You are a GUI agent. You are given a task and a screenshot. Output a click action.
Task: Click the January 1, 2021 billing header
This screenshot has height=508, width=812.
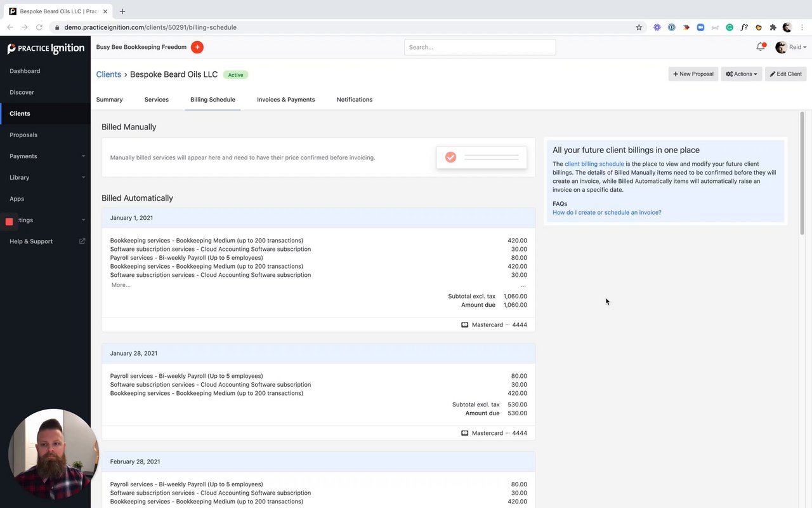point(318,218)
